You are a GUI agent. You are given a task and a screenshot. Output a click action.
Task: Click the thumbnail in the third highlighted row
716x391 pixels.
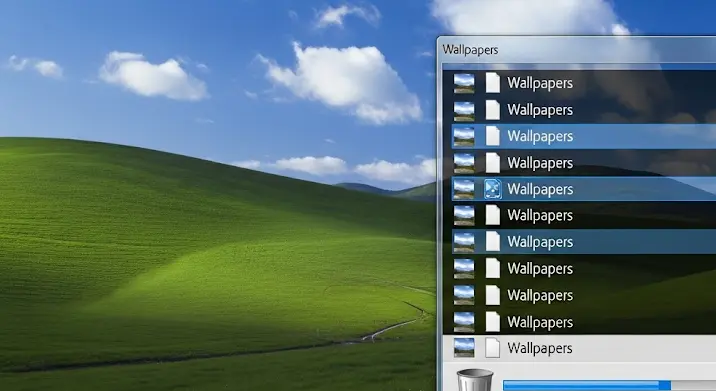(463, 136)
